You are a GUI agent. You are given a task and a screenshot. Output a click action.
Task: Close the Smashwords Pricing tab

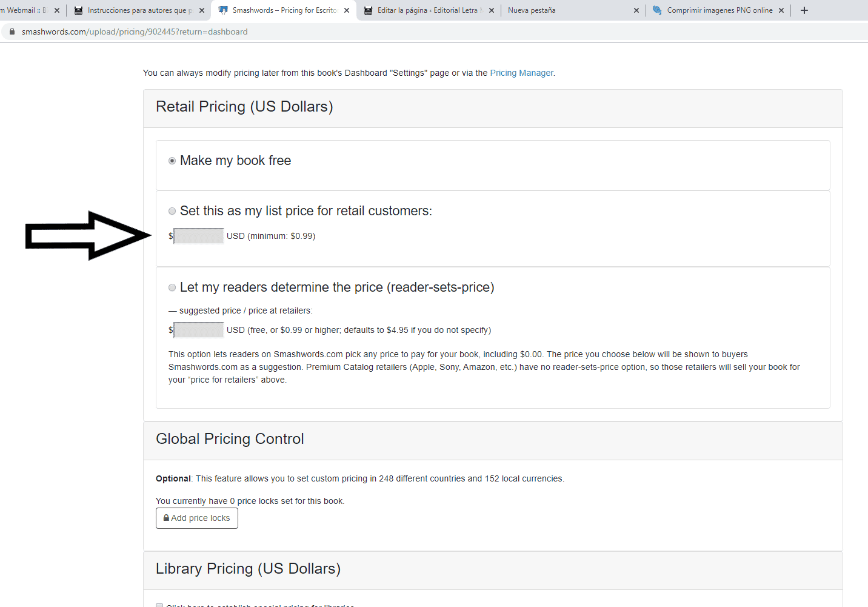pyautogui.click(x=347, y=10)
